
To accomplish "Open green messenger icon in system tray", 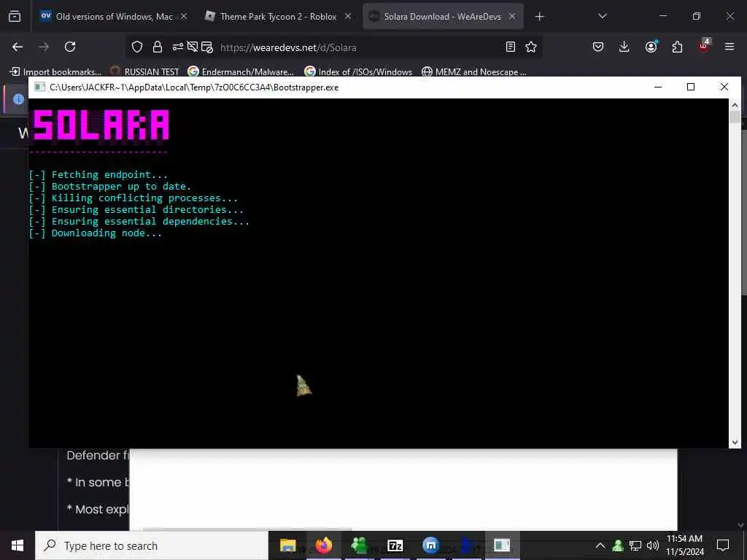I will (x=618, y=545).
